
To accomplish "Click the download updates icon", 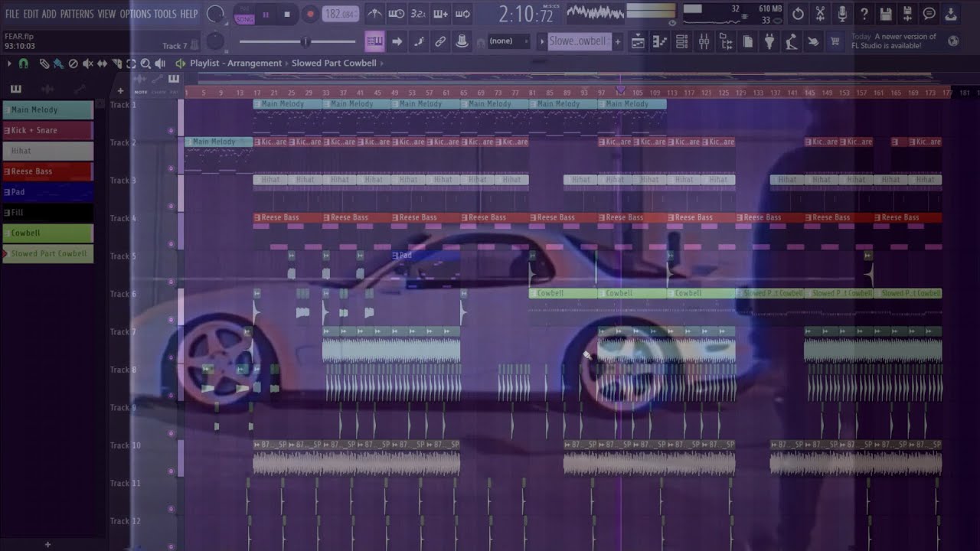I will (x=951, y=14).
